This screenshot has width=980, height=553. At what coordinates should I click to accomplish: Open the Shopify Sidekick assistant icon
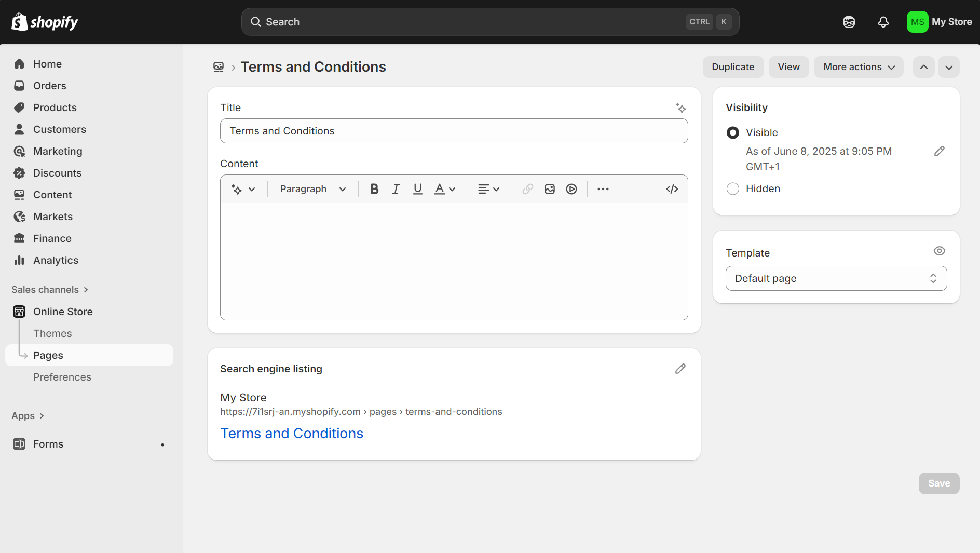pos(849,21)
